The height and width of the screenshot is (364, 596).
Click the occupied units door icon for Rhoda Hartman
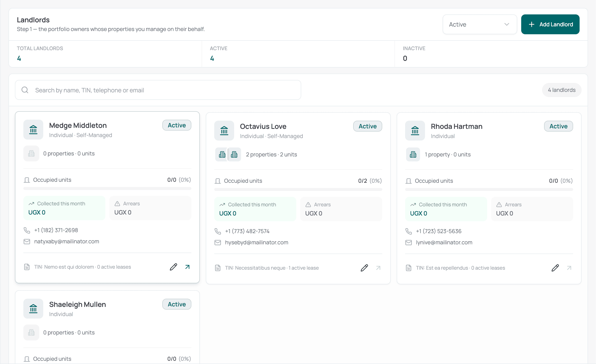[409, 181]
